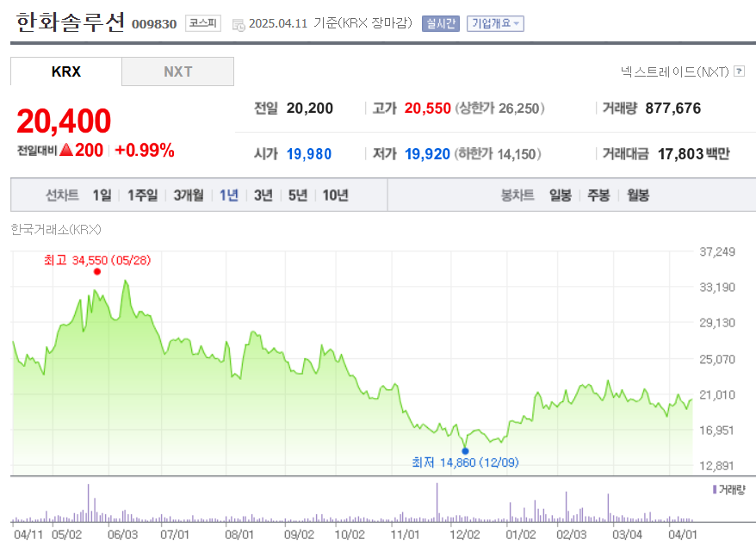Image resolution: width=756 pixels, height=552 pixels.
Task: Switch to the KRX tab
Action: click(x=66, y=71)
